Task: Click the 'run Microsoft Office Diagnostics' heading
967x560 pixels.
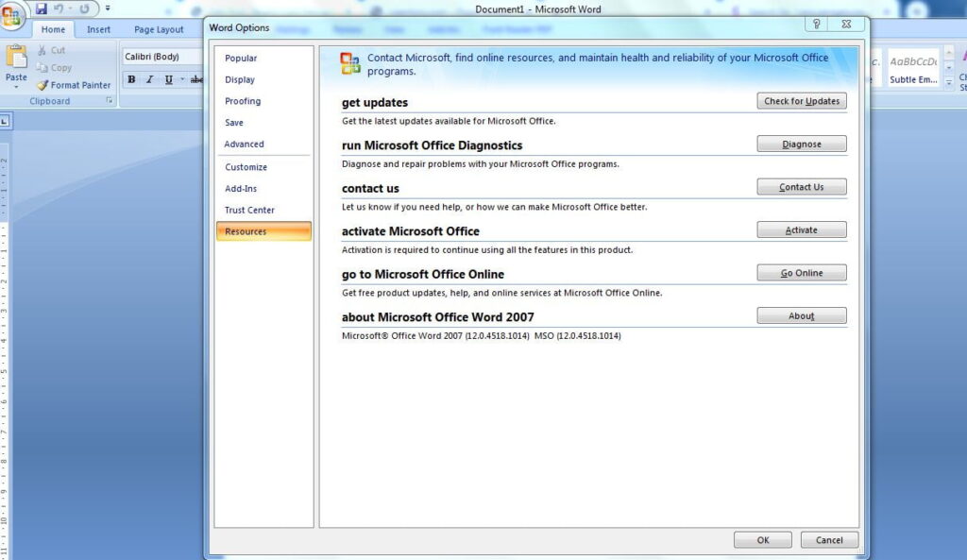Action: coord(433,145)
